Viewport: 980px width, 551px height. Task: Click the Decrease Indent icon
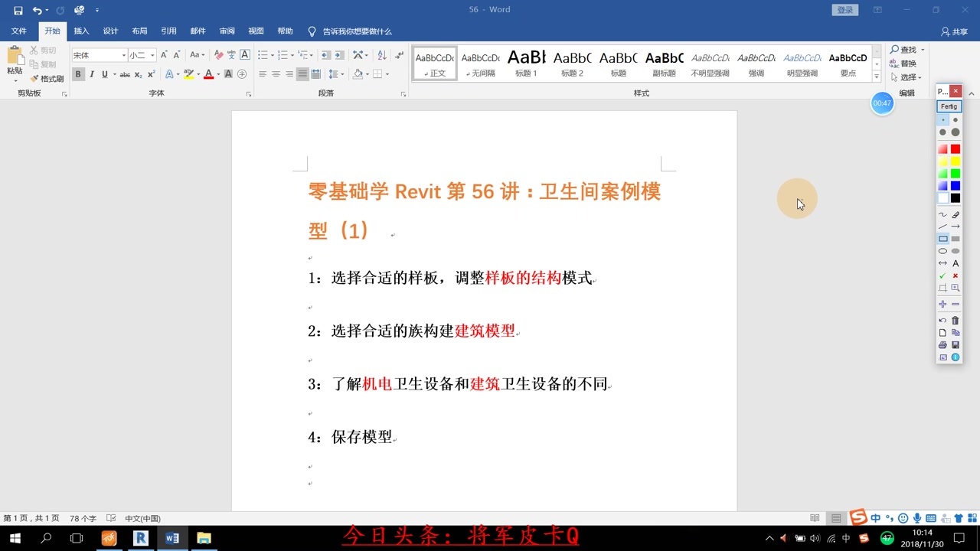pos(327,55)
